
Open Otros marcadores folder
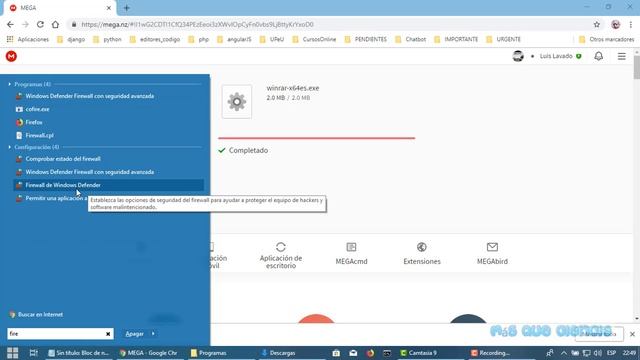click(607, 39)
